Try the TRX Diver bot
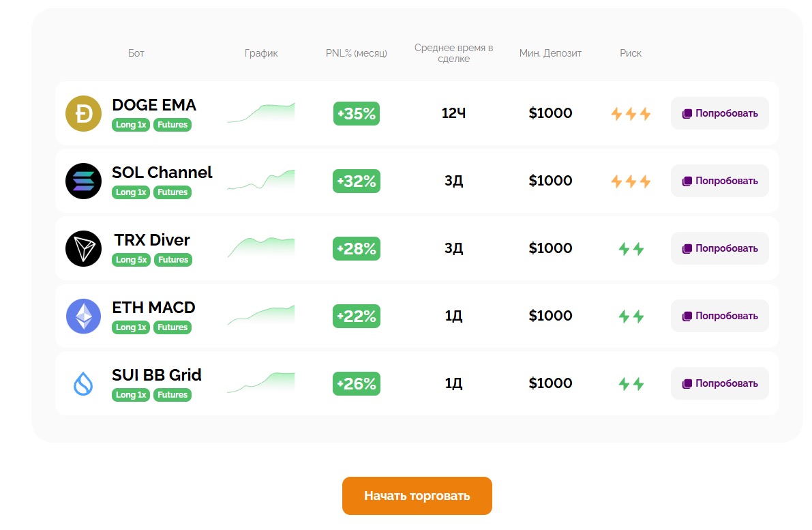 [719, 249]
